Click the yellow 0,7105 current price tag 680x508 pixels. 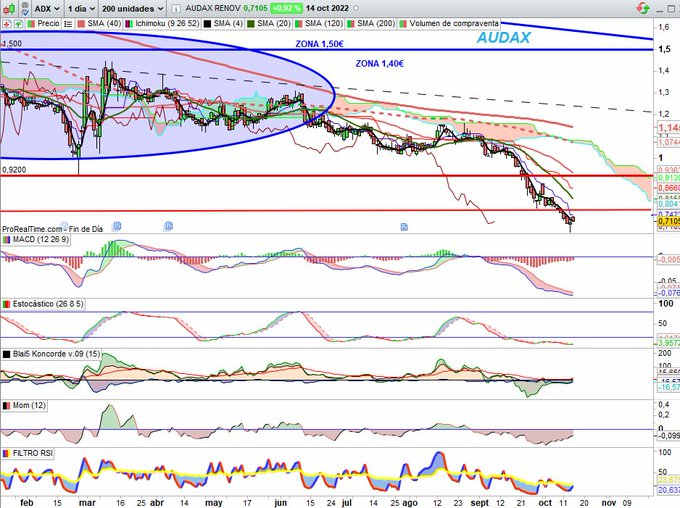pos(669,222)
